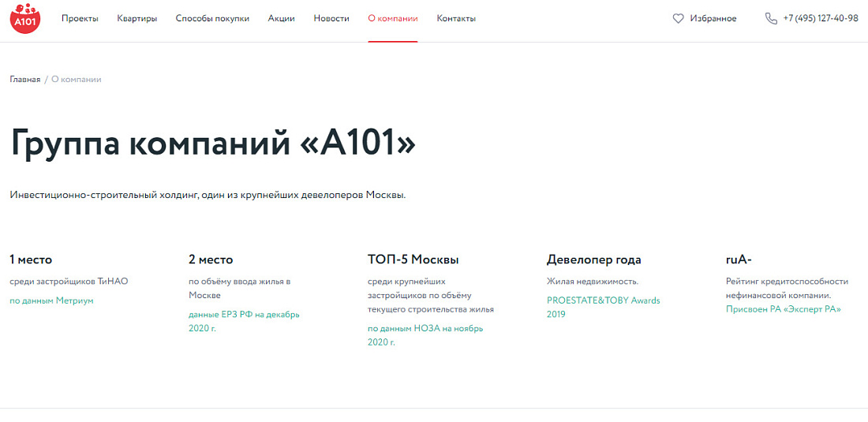Go to Главная breadcrumb

point(25,80)
